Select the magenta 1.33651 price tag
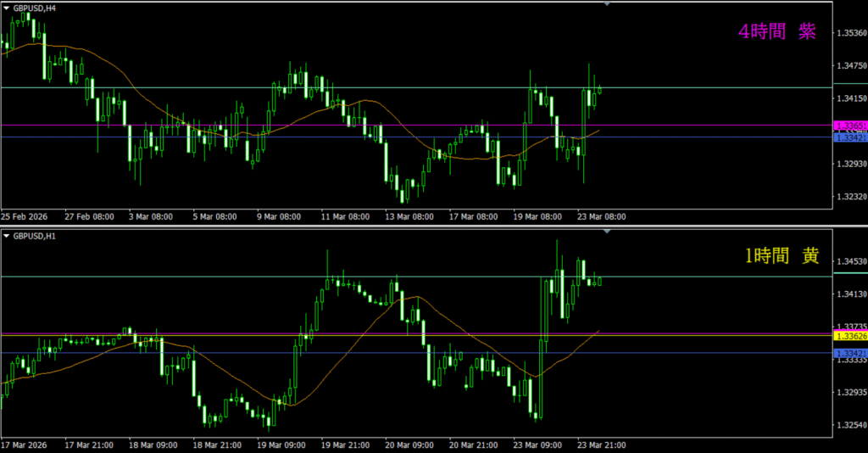The image size is (868, 453). pyautogui.click(x=850, y=126)
